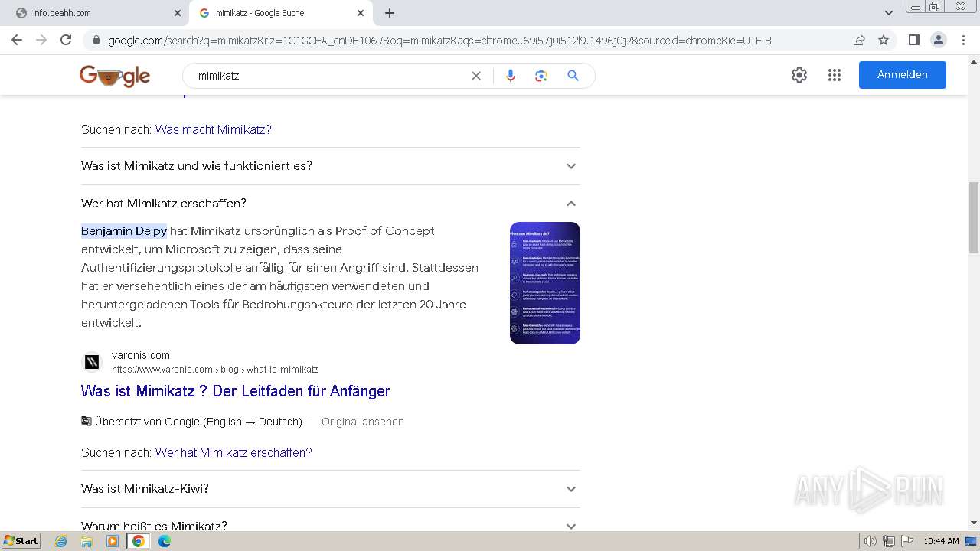This screenshot has height=551, width=980.
Task: Click the Google Translate icon
Action: (x=87, y=422)
